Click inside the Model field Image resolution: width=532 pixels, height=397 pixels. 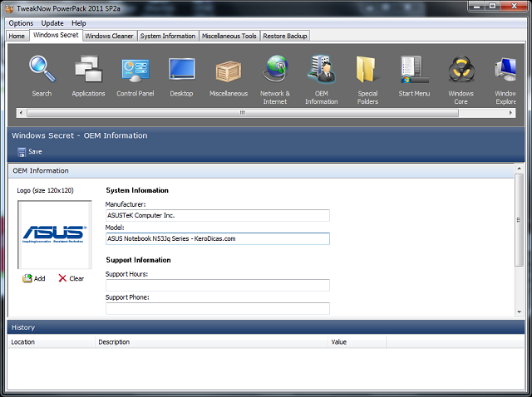pos(218,238)
